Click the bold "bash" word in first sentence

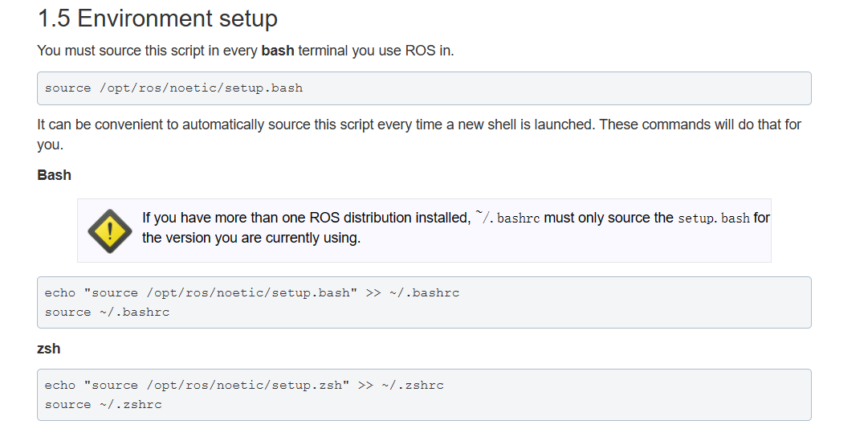click(x=279, y=51)
